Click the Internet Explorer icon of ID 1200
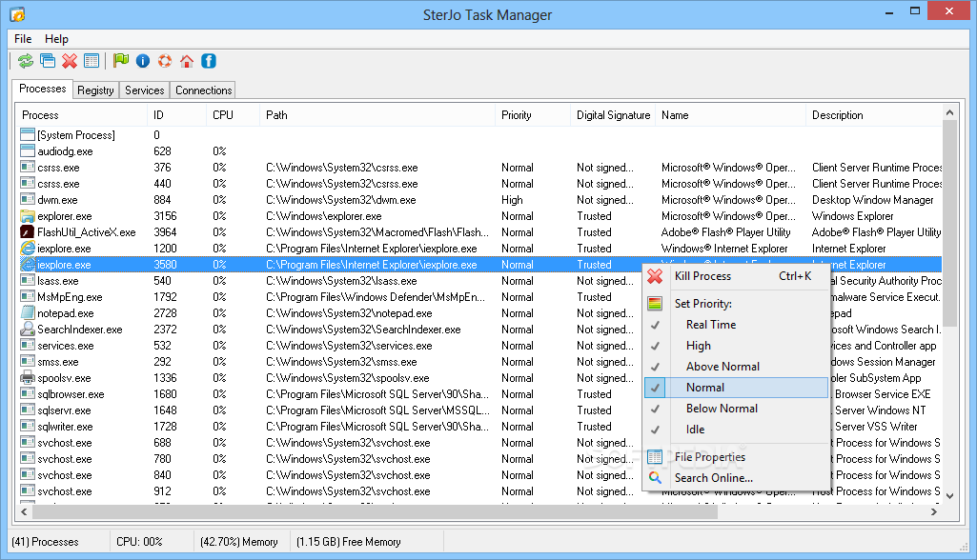This screenshot has height=560, width=977. 28,249
